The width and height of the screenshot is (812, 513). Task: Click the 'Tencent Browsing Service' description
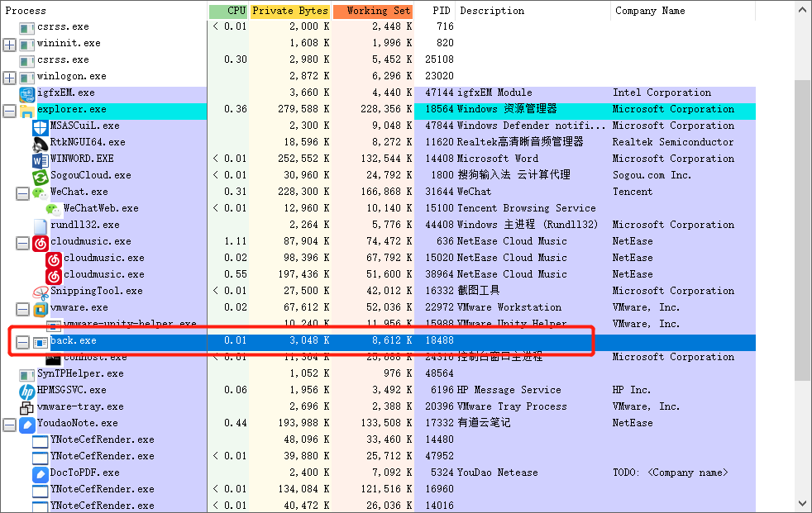[526, 208]
